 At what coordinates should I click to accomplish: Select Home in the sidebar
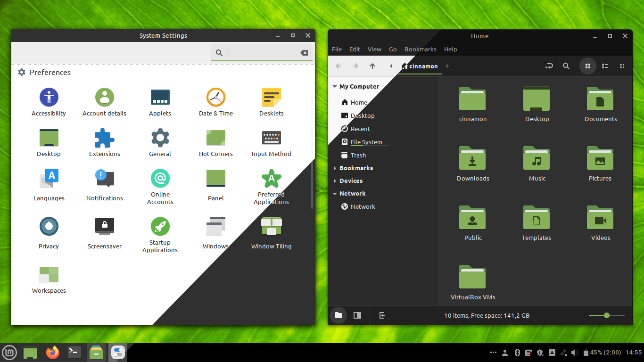(x=355, y=102)
